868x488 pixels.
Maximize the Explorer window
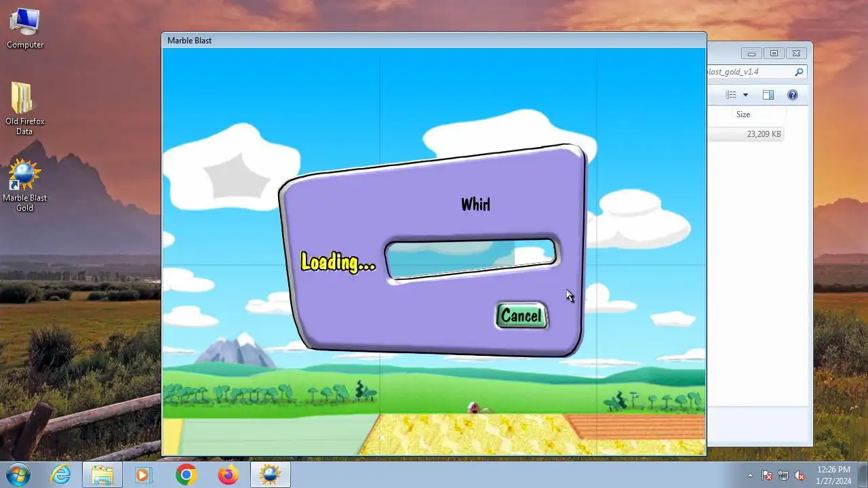(x=774, y=54)
